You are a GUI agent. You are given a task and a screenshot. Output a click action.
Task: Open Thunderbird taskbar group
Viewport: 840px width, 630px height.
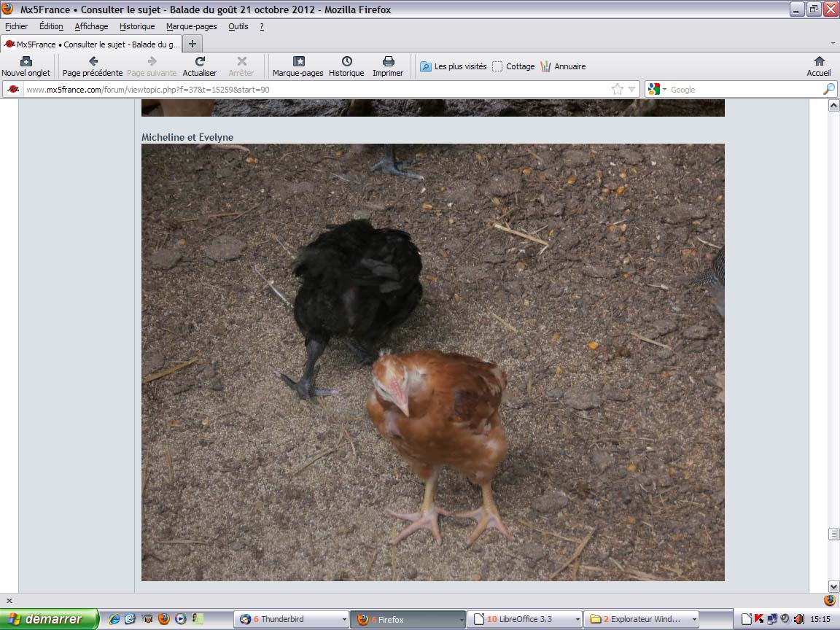click(x=291, y=619)
